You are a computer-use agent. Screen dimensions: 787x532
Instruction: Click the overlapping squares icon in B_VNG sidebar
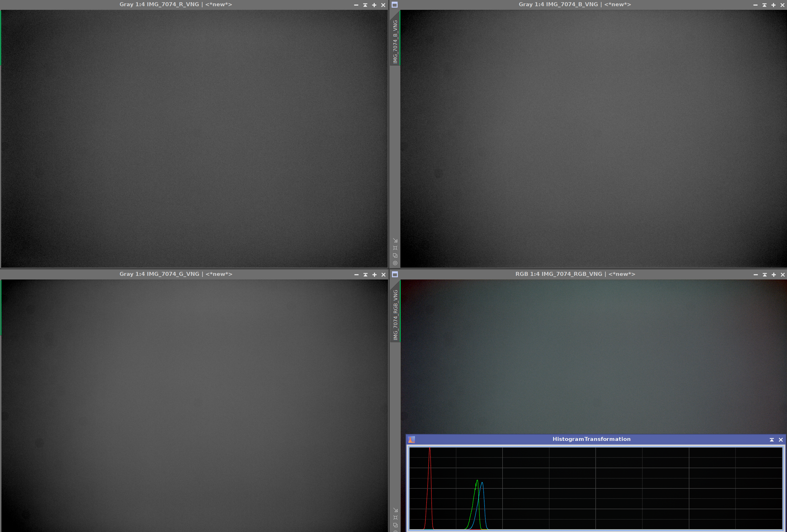click(395, 256)
